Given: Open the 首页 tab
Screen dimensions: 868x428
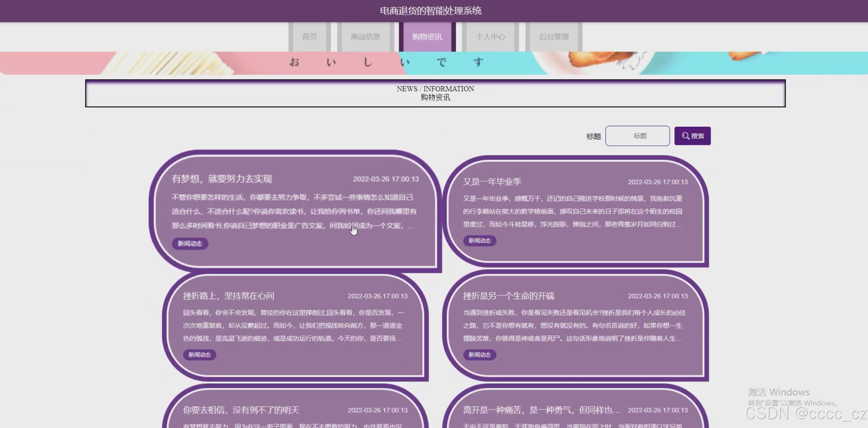Looking at the screenshot, I should (x=309, y=37).
